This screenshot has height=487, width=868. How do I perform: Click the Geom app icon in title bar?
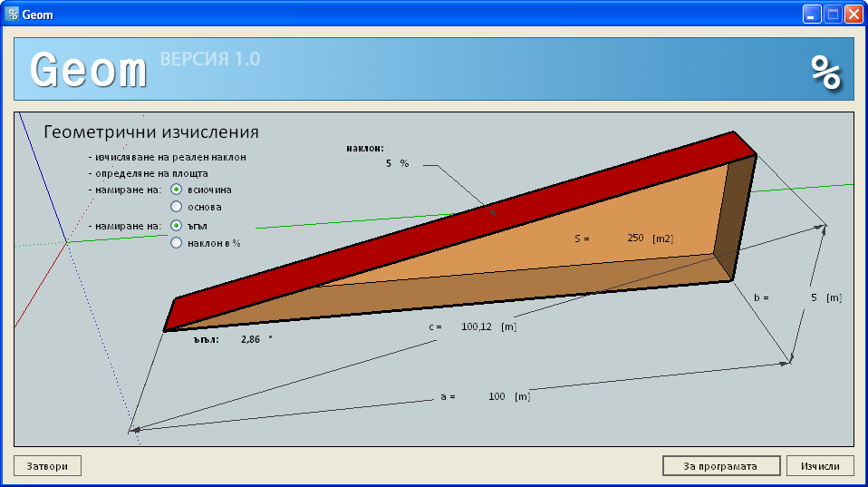[x=13, y=15]
